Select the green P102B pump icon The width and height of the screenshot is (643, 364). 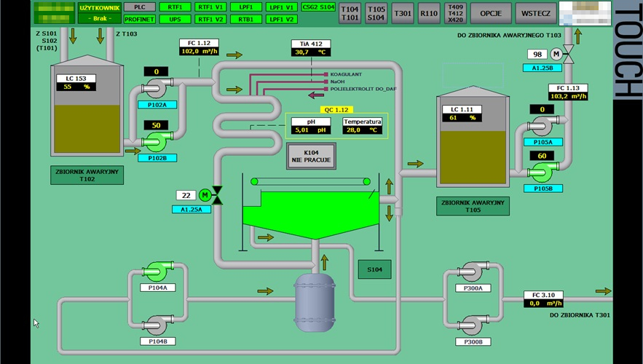[x=157, y=141]
